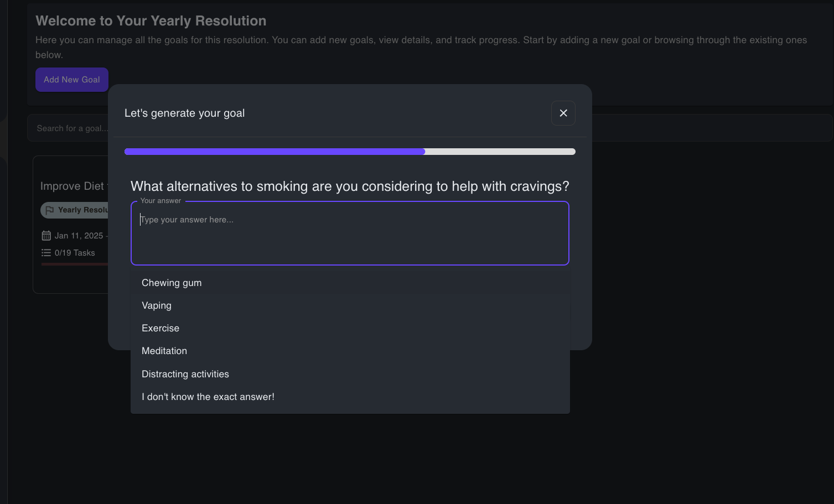Select Meditation as an alternative

(164, 351)
